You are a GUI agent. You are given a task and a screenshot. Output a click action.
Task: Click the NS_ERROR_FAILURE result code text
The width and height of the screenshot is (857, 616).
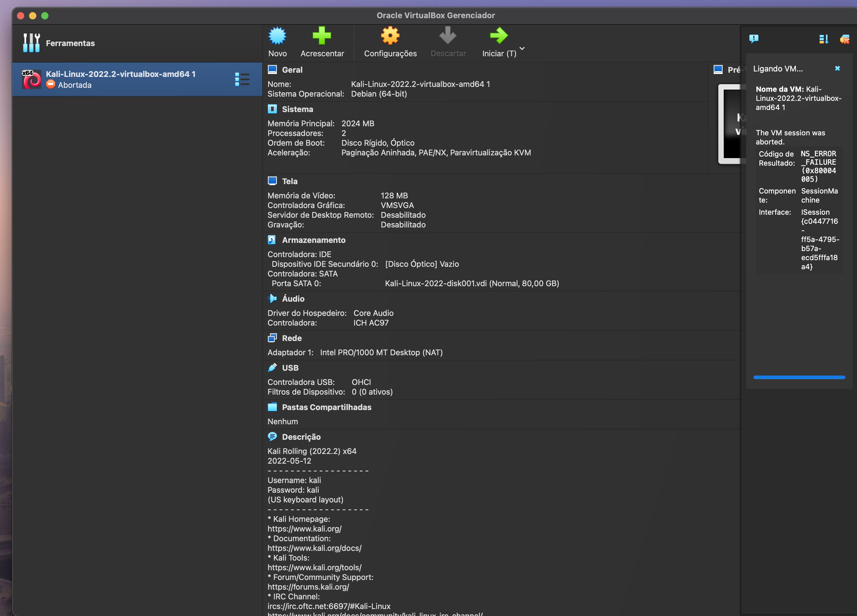tap(819, 166)
